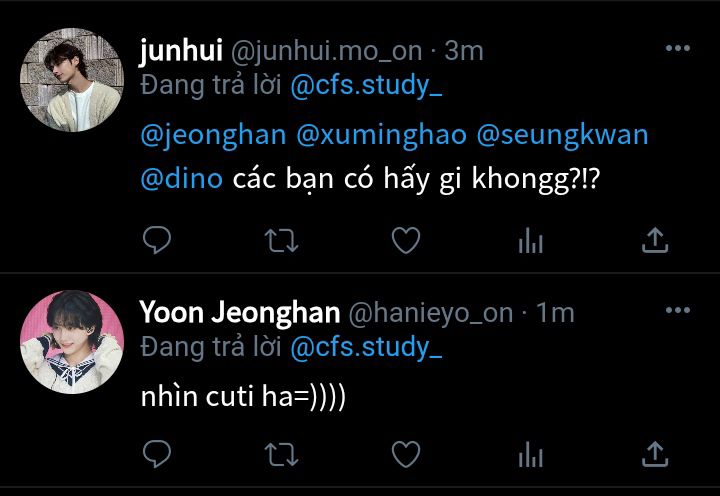This screenshot has width=720, height=496.
Task: Open the @jeonghan mention link
Action: click(214, 135)
